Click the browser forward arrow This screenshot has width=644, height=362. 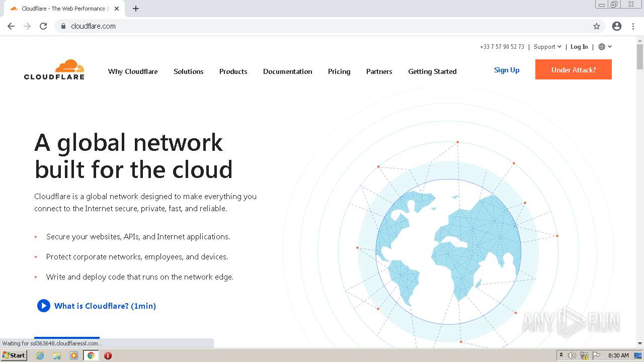tap(27, 26)
